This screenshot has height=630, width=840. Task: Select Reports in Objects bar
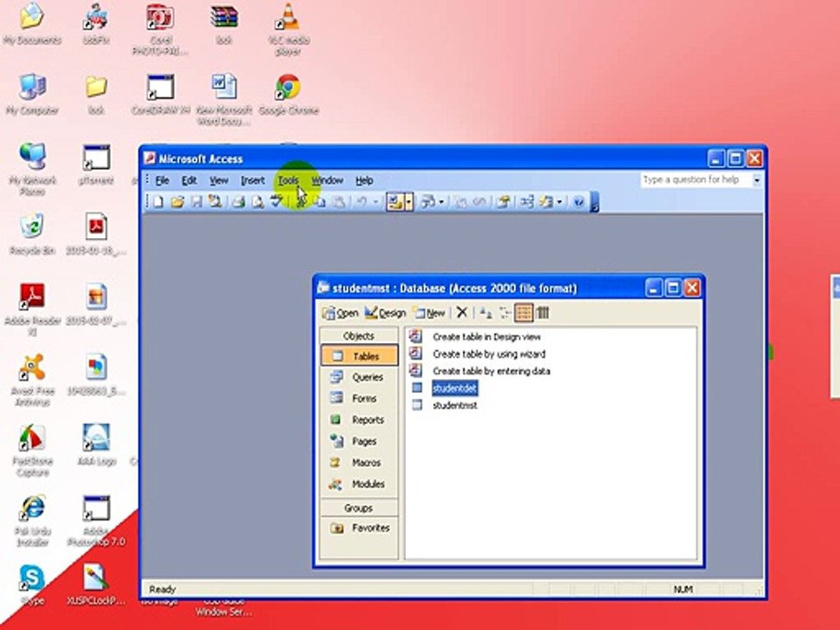[x=360, y=420]
